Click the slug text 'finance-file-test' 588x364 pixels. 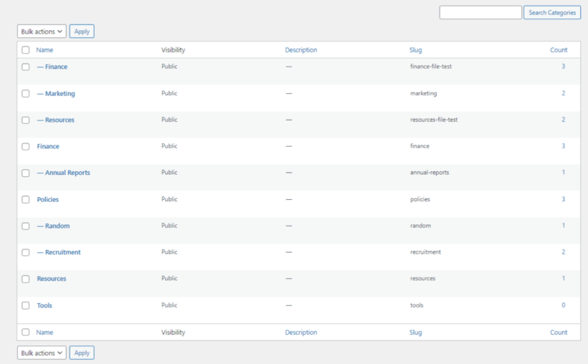click(431, 67)
